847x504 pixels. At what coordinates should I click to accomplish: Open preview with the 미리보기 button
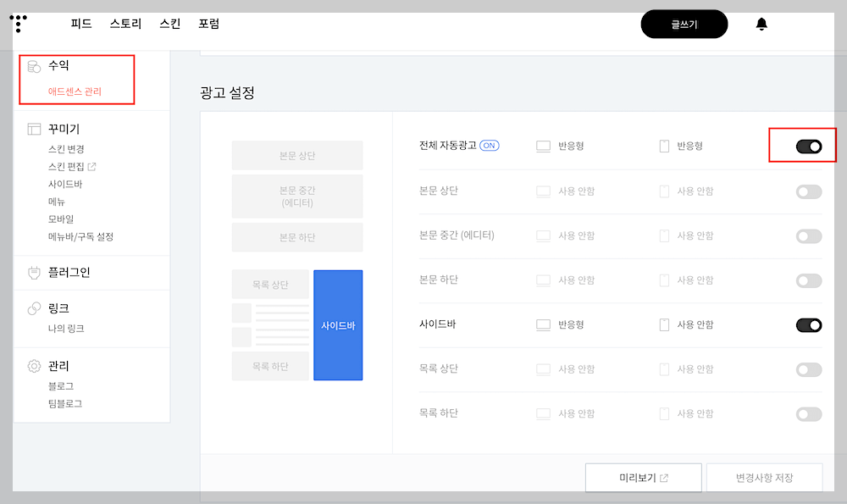click(643, 477)
